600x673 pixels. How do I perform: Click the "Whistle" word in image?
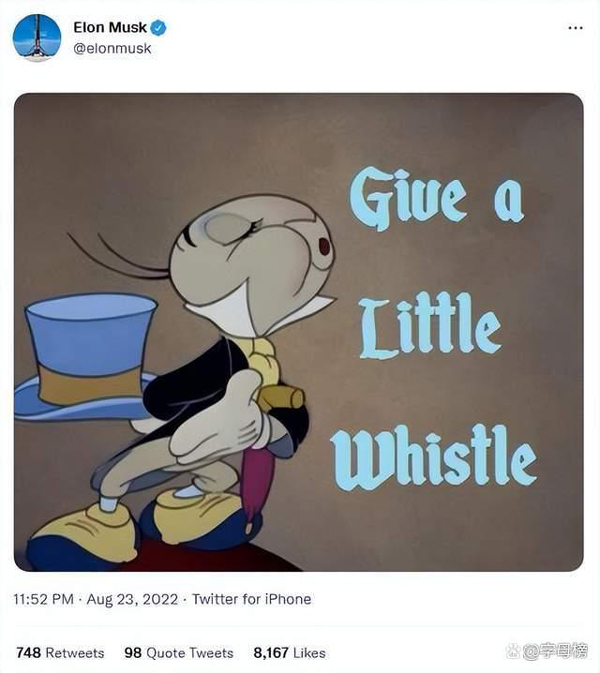433,457
